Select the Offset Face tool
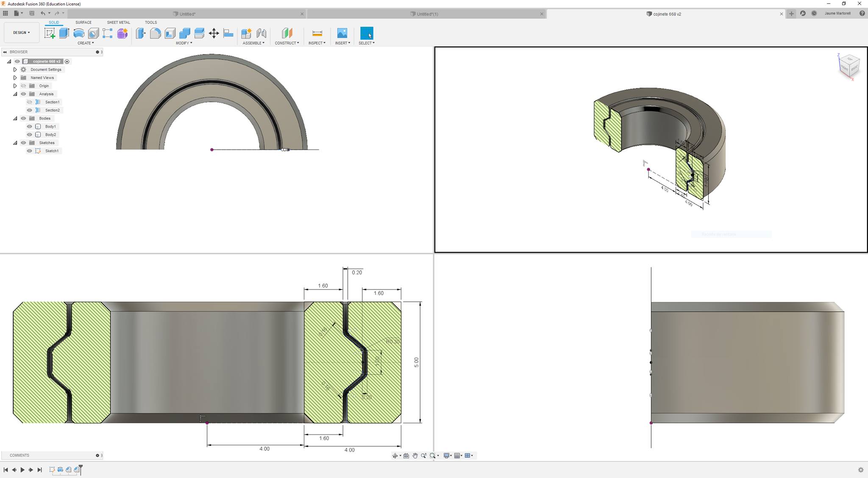The width and height of the screenshot is (868, 478). (199, 33)
